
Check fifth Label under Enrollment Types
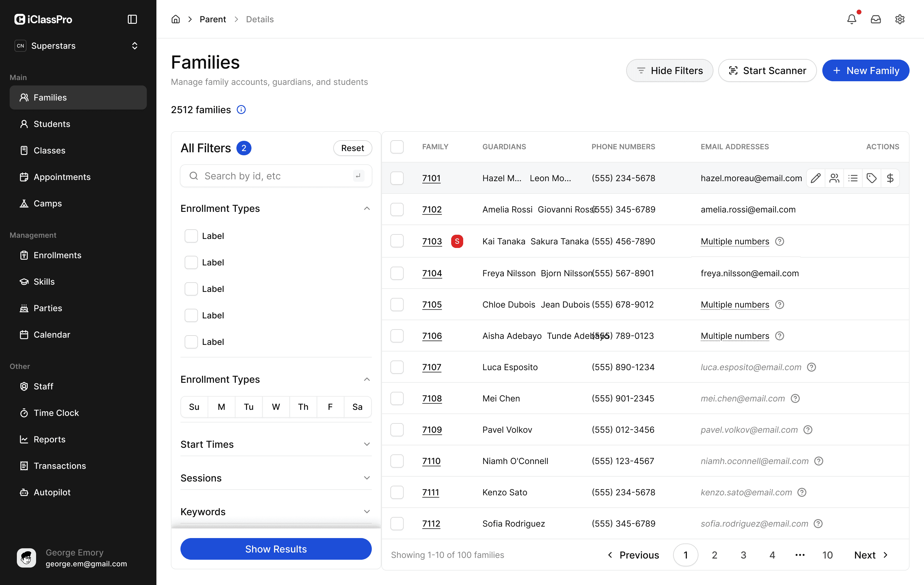[191, 342]
